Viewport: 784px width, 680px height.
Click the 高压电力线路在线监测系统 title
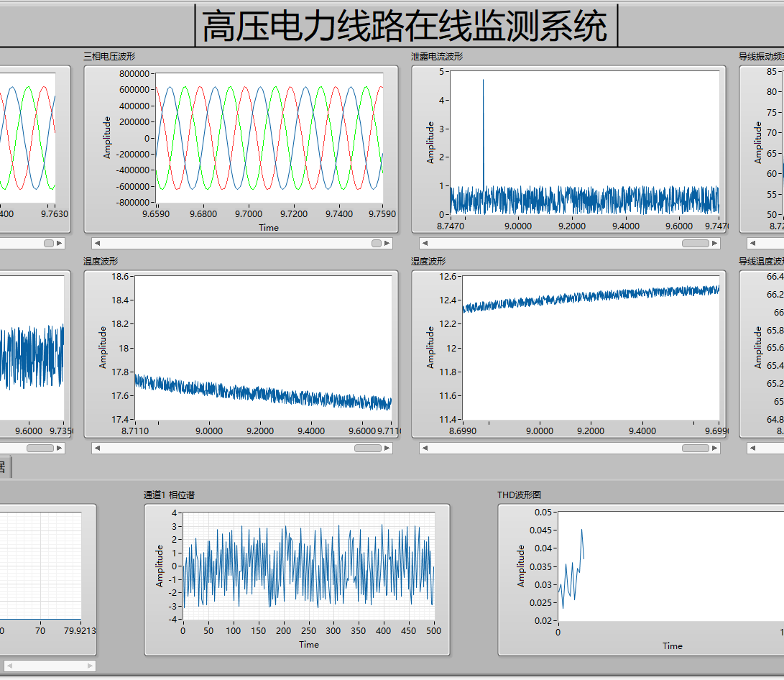point(405,26)
